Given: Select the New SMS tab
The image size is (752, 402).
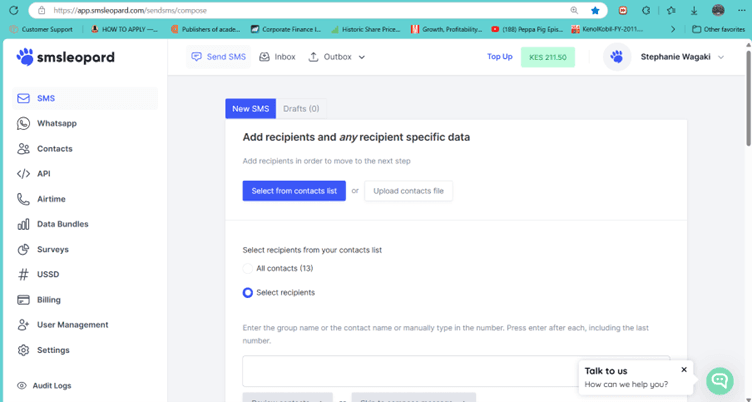Looking at the screenshot, I should click(x=250, y=109).
